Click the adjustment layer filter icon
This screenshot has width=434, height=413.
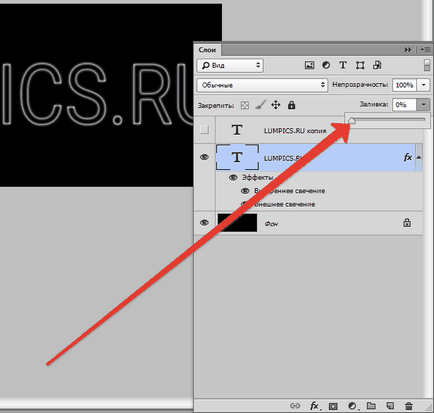tap(326, 65)
